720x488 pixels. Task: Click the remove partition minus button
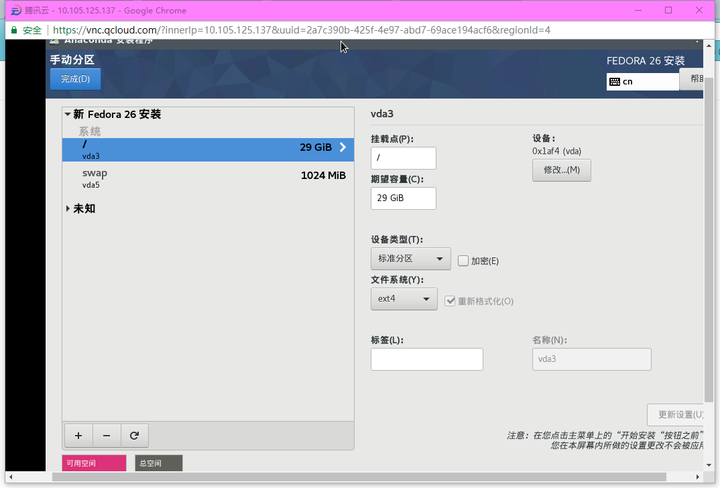point(106,435)
